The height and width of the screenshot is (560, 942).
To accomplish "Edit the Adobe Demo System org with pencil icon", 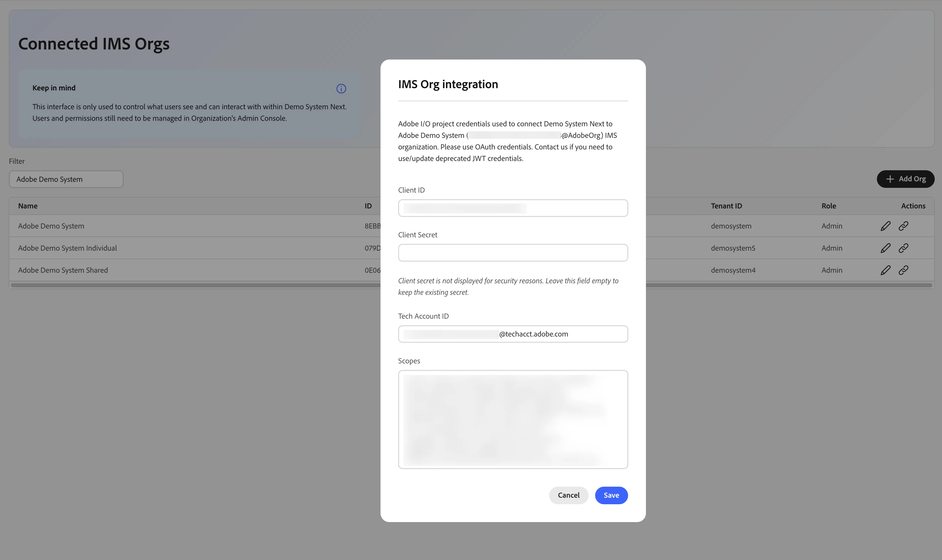I will pos(885,226).
